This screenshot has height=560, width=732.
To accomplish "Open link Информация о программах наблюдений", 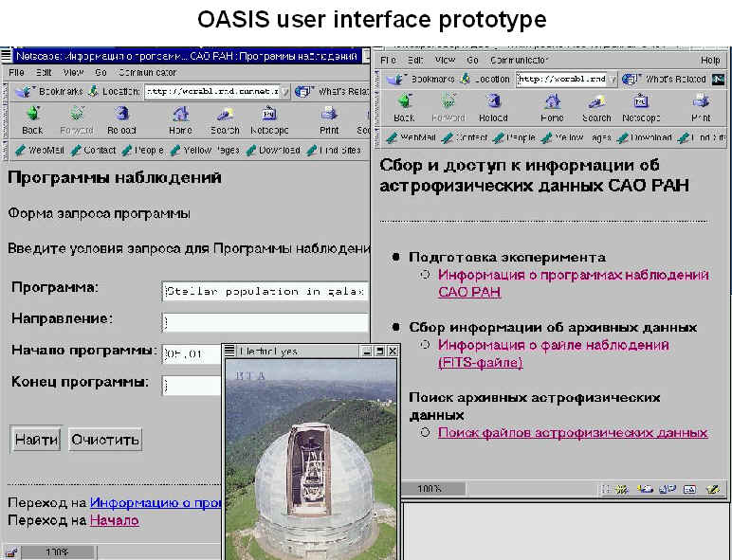I will pos(574,283).
